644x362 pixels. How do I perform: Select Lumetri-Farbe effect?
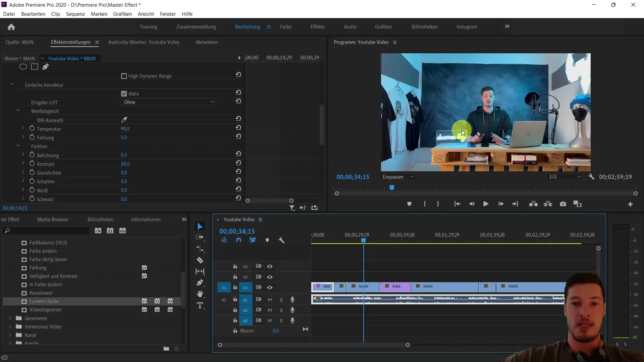(44, 301)
